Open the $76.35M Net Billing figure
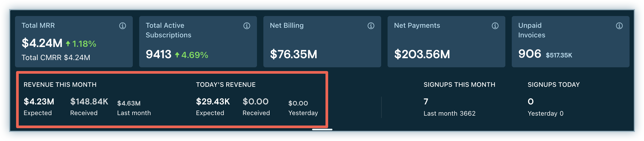The height and width of the screenshot is (141, 644). 293,54
